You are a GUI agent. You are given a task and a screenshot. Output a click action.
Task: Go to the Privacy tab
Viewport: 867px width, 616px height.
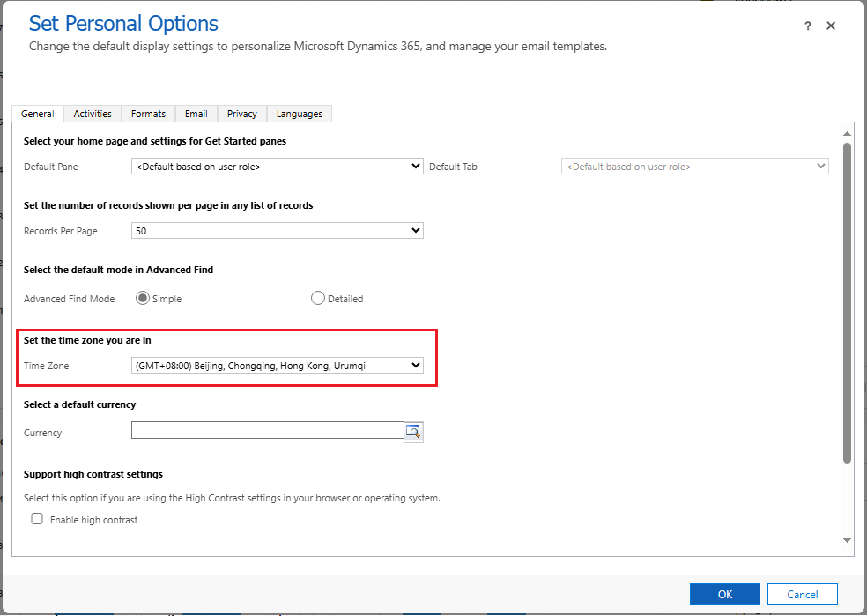click(x=241, y=114)
